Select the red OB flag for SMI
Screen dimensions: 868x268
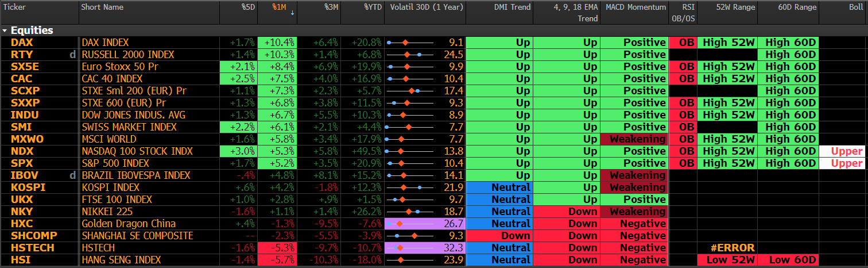click(683, 127)
